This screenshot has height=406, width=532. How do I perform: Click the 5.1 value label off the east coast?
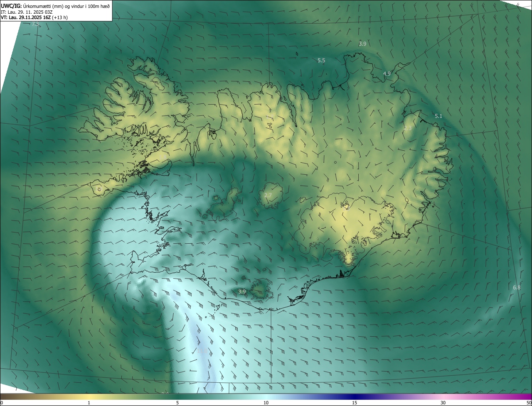point(438,116)
